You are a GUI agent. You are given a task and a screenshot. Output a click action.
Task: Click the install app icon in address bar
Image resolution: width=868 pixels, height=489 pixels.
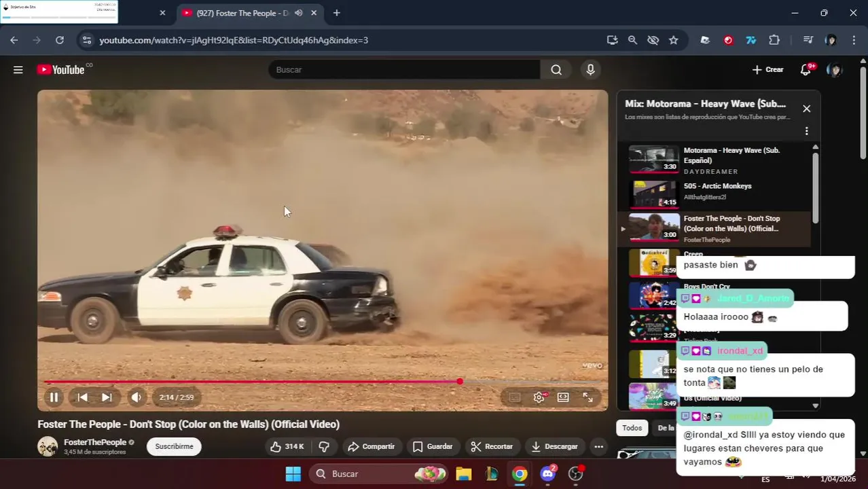(x=612, y=40)
